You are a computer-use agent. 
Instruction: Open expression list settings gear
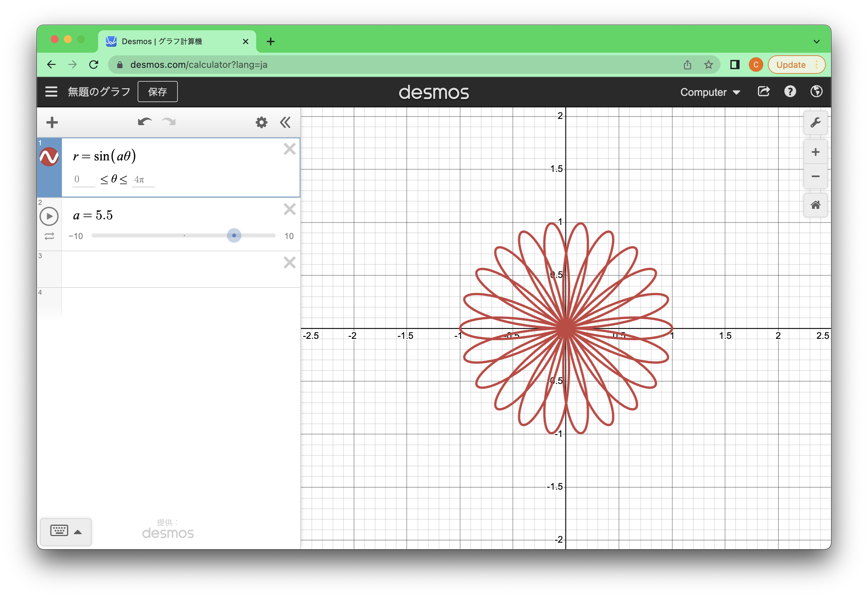261,122
